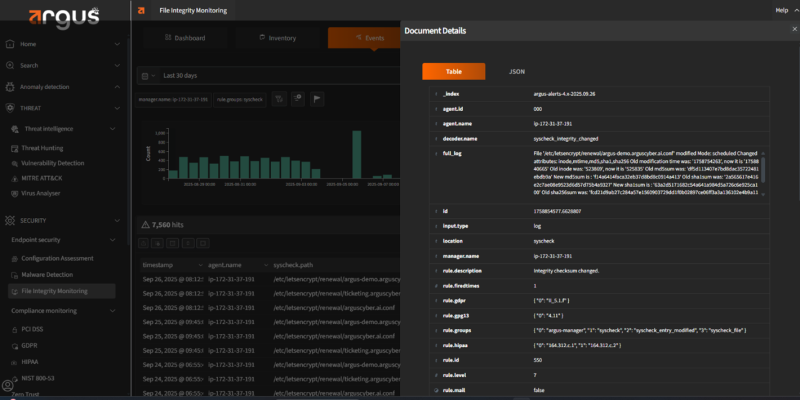Click the THREAT shield icon in sidebar

click(x=10, y=108)
